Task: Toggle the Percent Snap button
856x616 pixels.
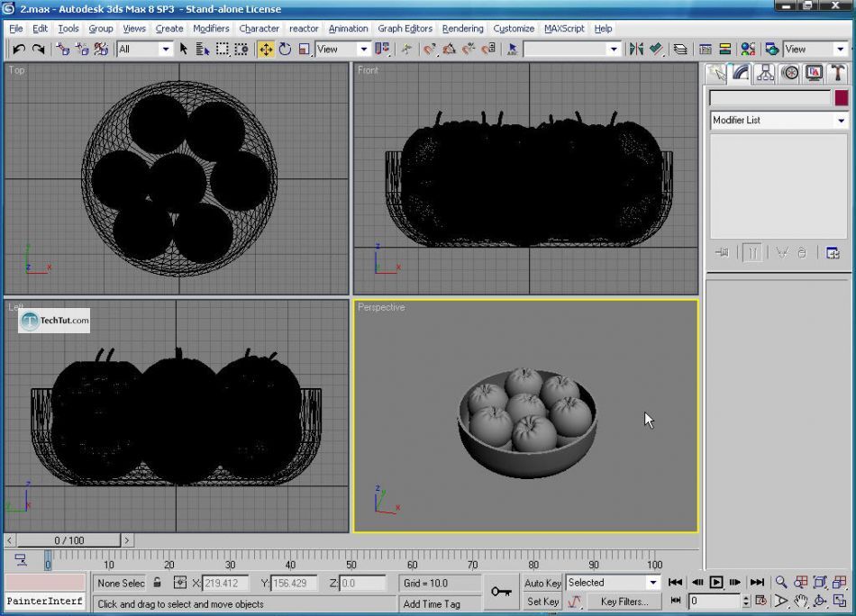Action: pyautogui.click(x=469, y=50)
